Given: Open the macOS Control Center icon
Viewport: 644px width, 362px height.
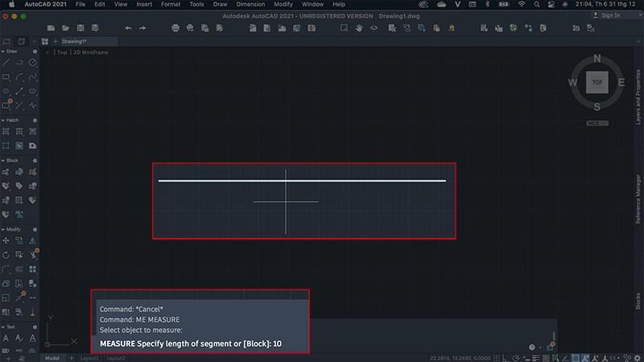Looking at the screenshot, I should 551,4.
